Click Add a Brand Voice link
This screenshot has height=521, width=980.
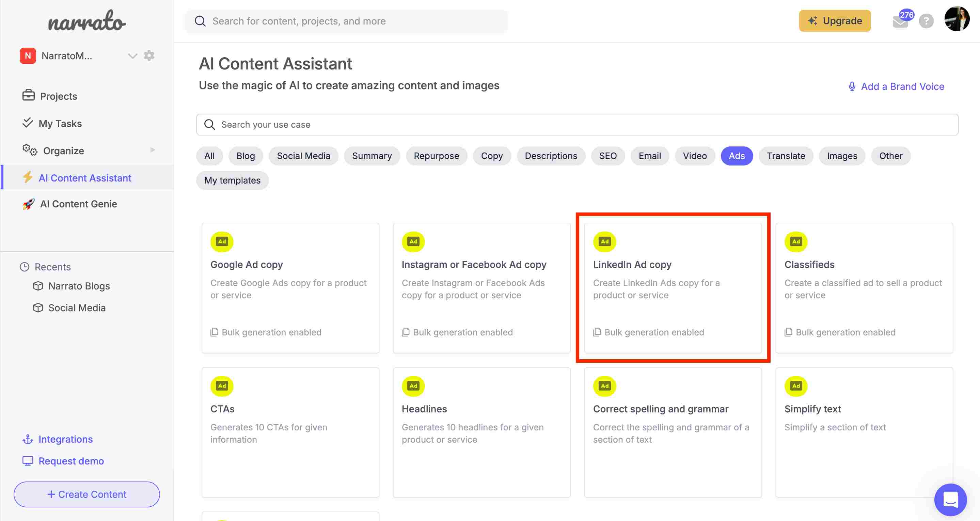tap(902, 86)
